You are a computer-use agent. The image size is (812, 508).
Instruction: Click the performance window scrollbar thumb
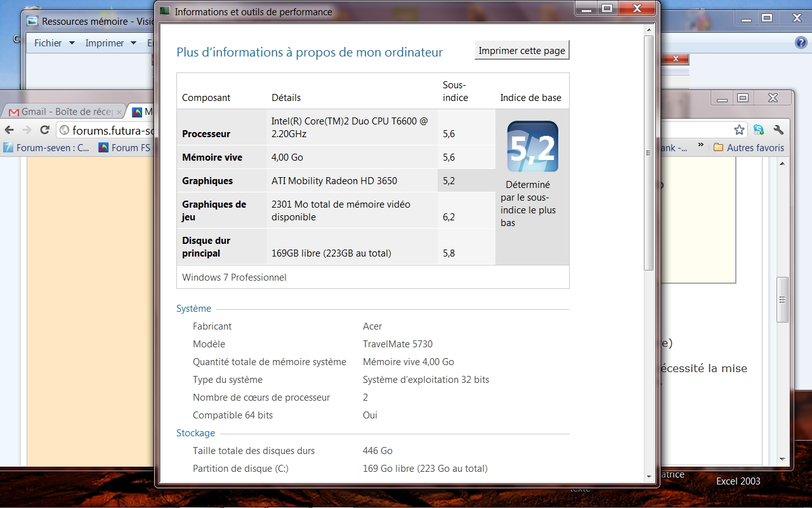648,152
